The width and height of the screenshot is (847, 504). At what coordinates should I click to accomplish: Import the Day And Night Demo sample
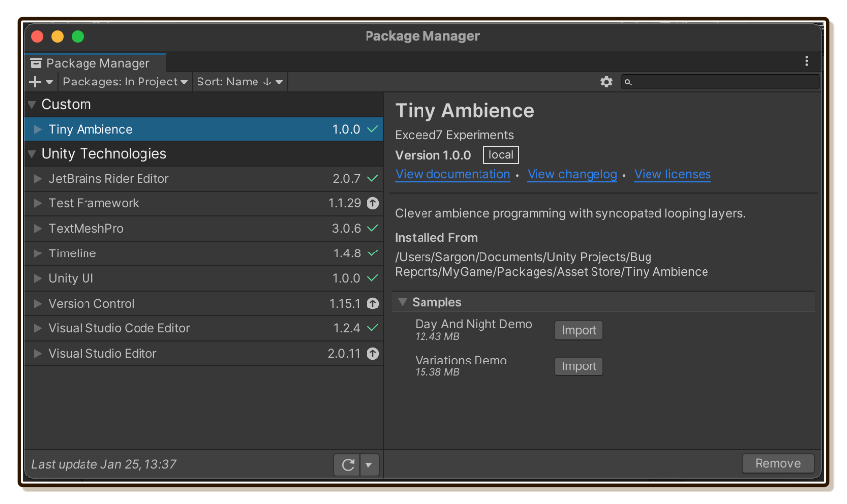click(x=579, y=330)
